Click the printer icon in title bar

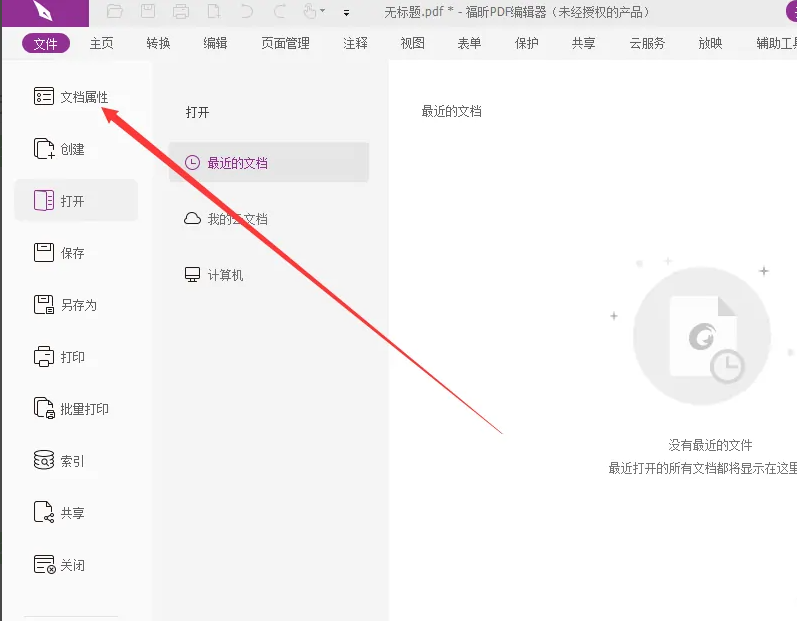180,11
